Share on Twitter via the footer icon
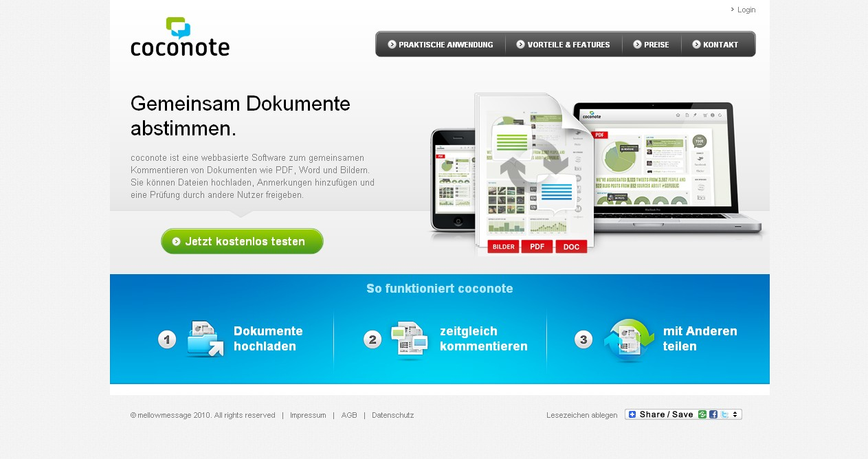 pos(725,414)
